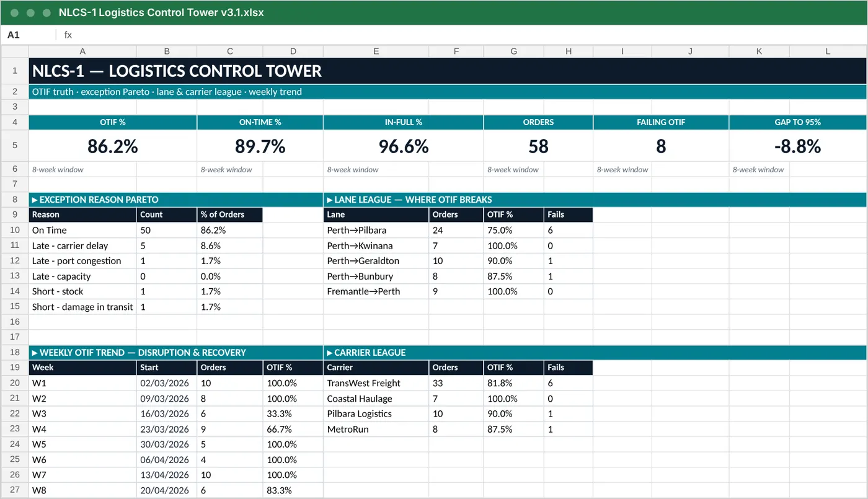Click the 'Late - carrier delay' cell
The image size is (868, 499).
coord(82,245)
